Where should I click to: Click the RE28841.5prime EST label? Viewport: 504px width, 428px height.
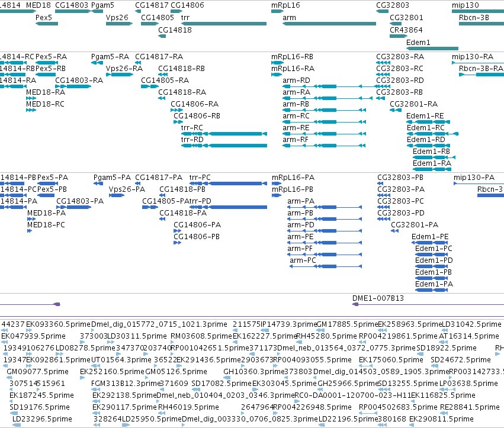[x=470, y=407]
